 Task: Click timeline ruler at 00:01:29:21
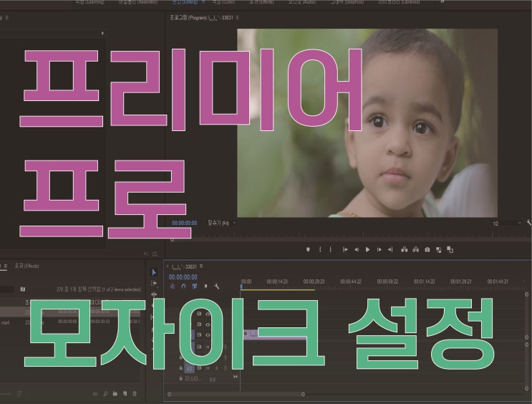[x=461, y=282]
